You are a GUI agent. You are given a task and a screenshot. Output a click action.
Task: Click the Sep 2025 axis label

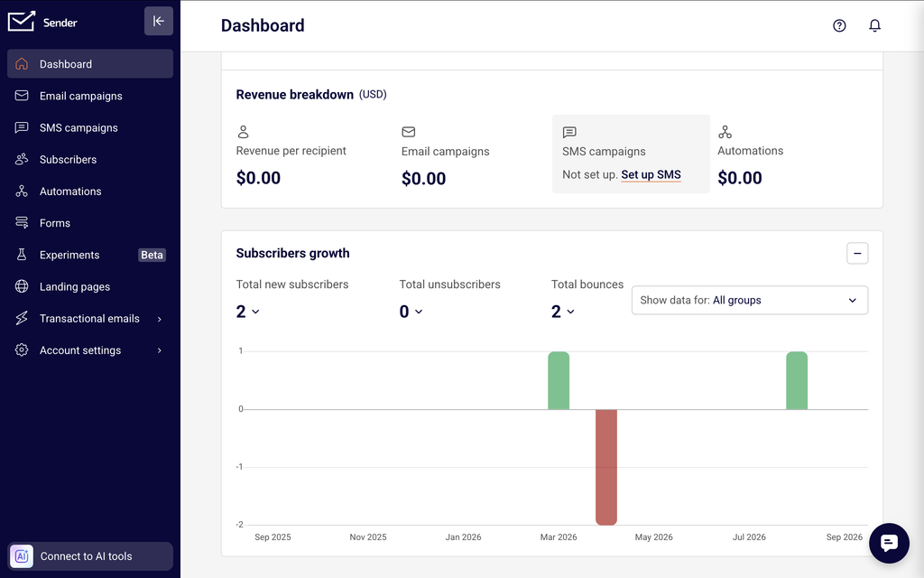tap(273, 537)
